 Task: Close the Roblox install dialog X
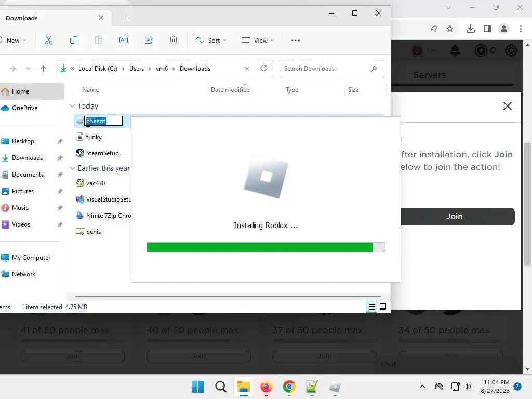507,106
